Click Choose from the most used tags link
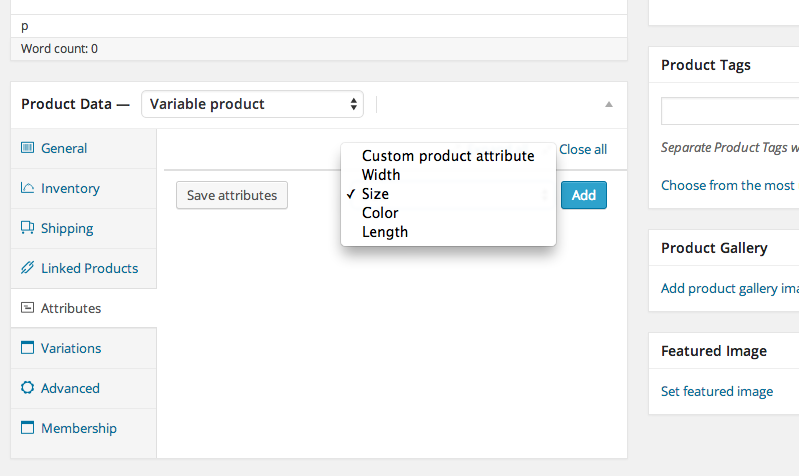This screenshot has height=476, width=799. click(728, 185)
